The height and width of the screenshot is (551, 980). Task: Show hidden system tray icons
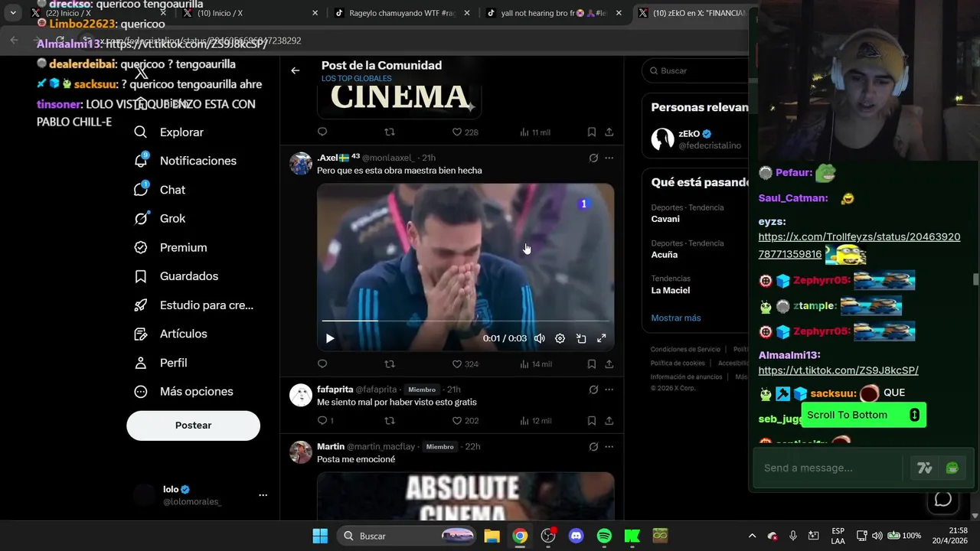coord(752,536)
